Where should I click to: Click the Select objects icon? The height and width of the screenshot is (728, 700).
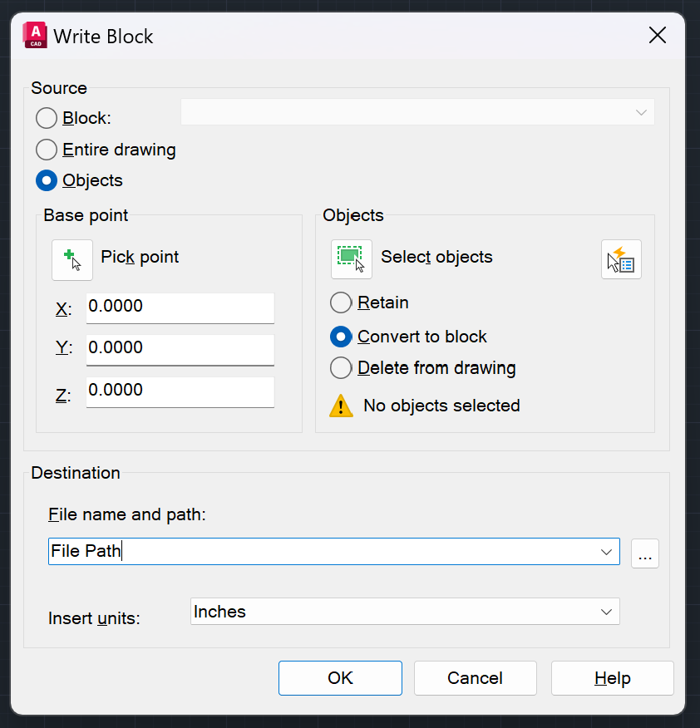click(350, 258)
